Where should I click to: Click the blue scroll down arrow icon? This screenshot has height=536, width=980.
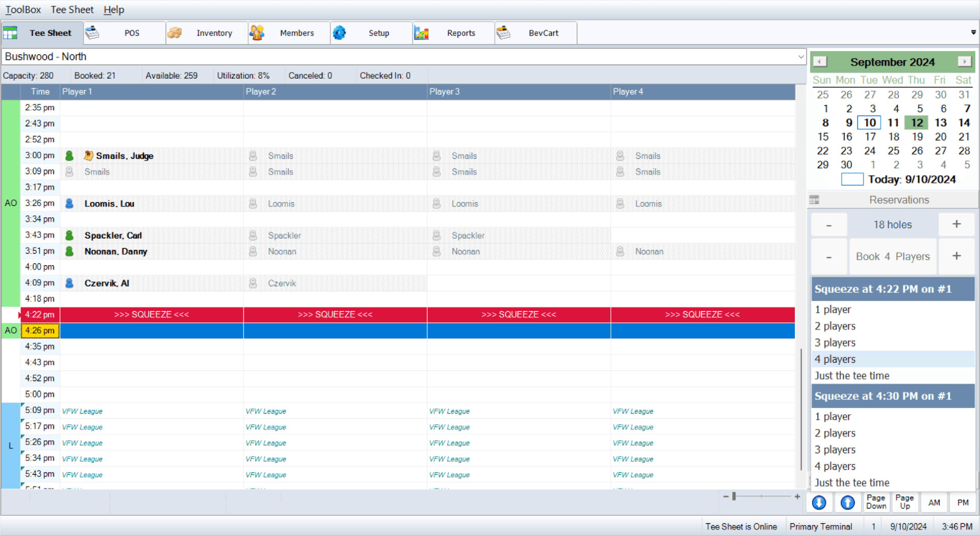(x=819, y=503)
